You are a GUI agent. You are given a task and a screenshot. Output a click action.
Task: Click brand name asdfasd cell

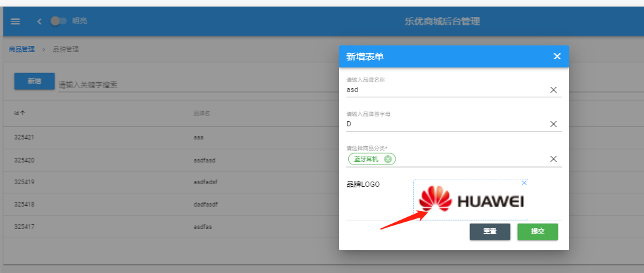(204, 160)
